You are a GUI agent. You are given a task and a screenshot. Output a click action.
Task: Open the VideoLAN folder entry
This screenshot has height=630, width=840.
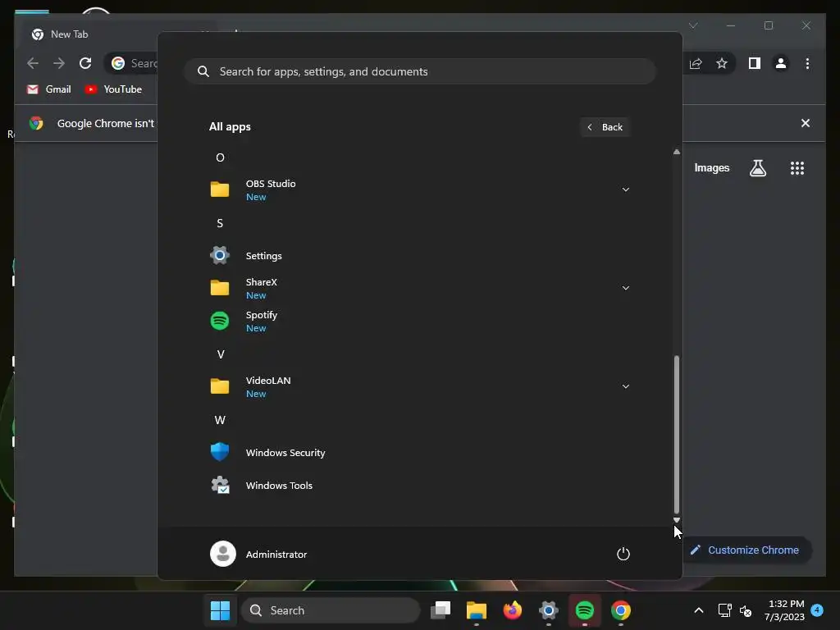click(419, 386)
